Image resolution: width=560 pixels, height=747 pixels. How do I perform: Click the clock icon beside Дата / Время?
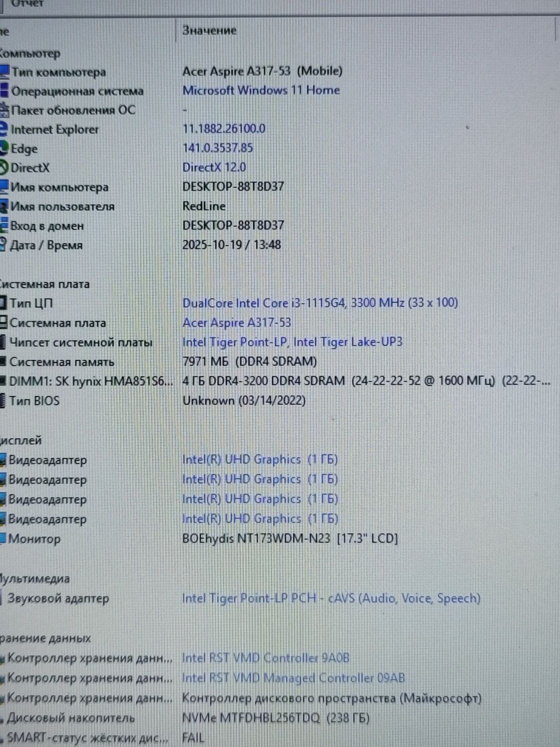(3, 245)
